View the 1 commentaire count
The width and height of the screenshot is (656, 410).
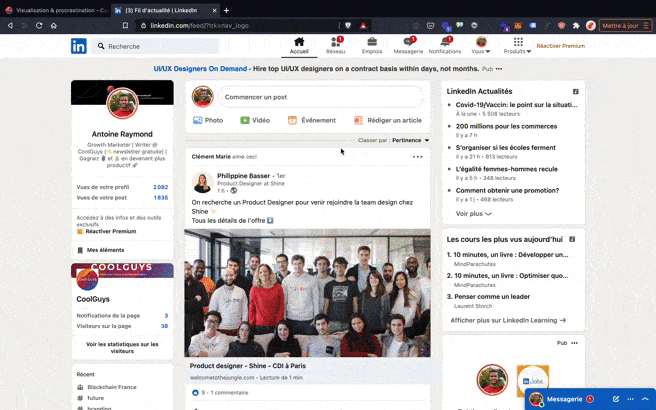229,393
